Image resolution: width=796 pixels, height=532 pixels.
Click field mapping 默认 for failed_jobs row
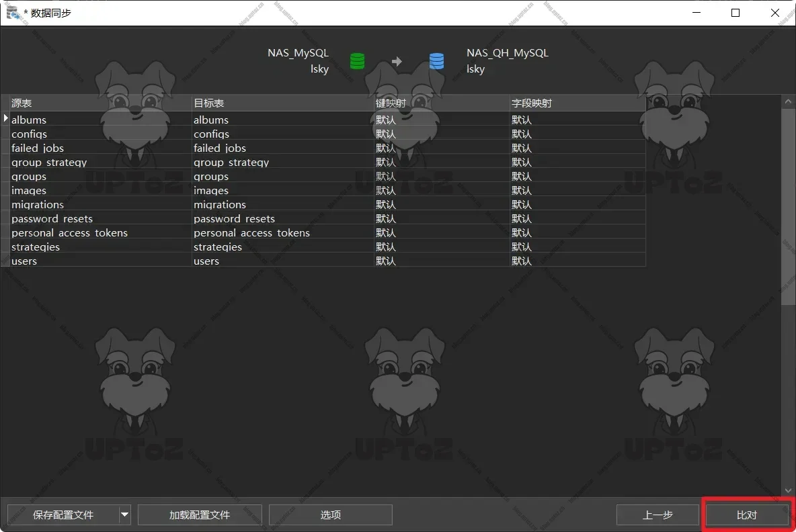[578, 148]
